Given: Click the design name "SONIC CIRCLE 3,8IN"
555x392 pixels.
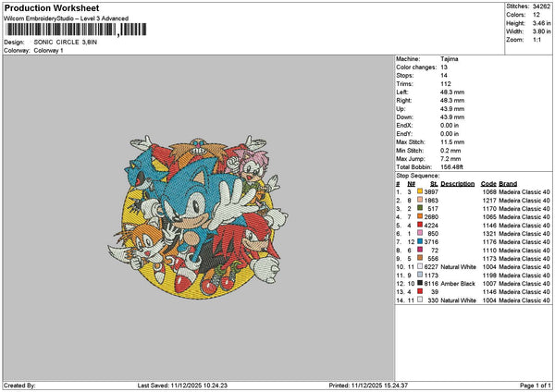Looking at the screenshot, I should point(66,43).
